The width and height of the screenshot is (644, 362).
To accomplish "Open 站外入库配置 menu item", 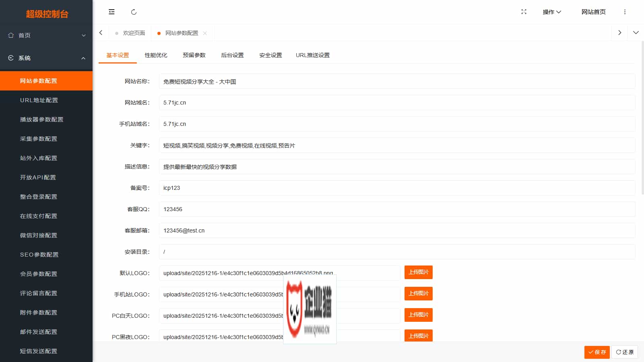I will [x=46, y=158].
